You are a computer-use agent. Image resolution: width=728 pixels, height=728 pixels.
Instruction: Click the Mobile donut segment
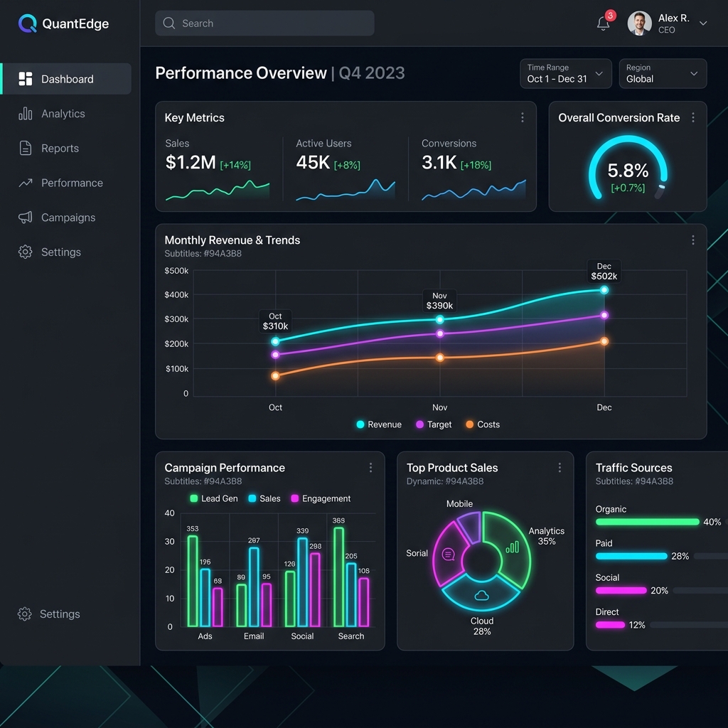coord(470,527)
